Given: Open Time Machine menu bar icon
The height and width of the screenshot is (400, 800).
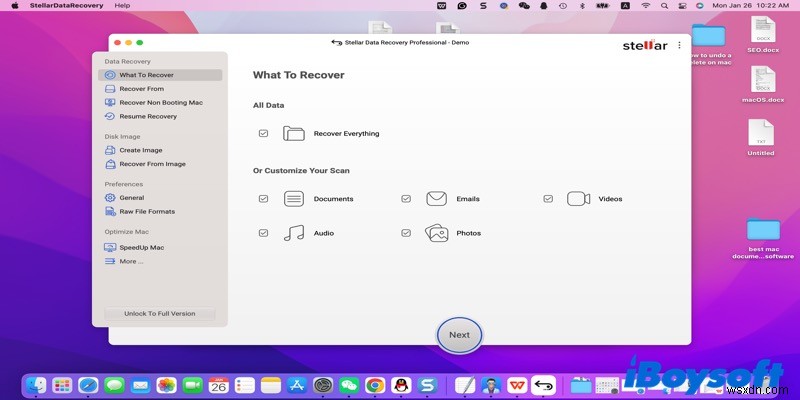Looking at the screenshot, I should [563, 6].
